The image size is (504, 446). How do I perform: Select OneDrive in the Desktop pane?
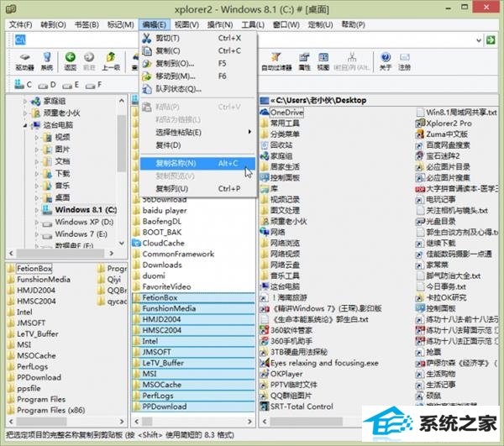click(286, 113)
